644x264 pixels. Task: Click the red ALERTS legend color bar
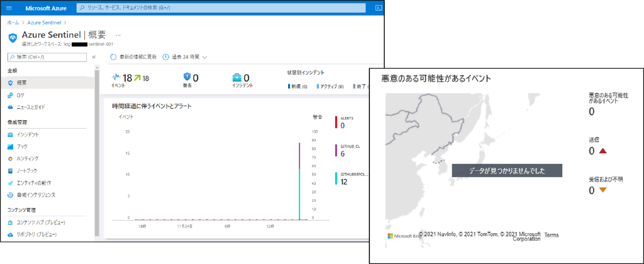[x=336, y=123]
